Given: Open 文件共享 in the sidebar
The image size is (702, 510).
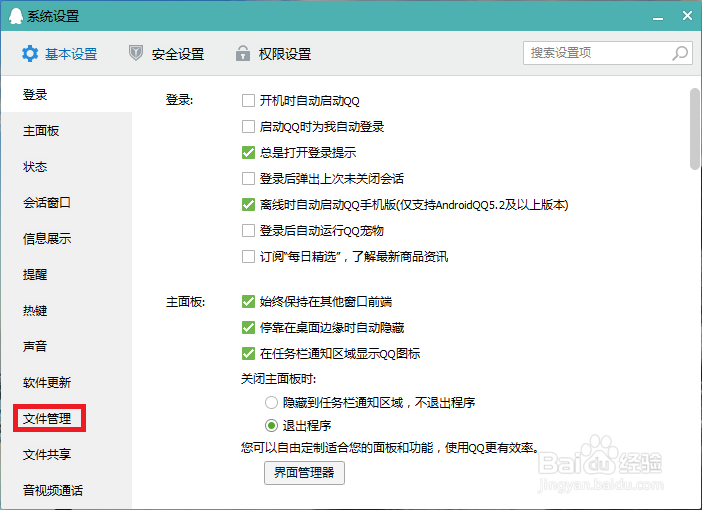Looking at the screenshot, I should [x=67, y=454].
